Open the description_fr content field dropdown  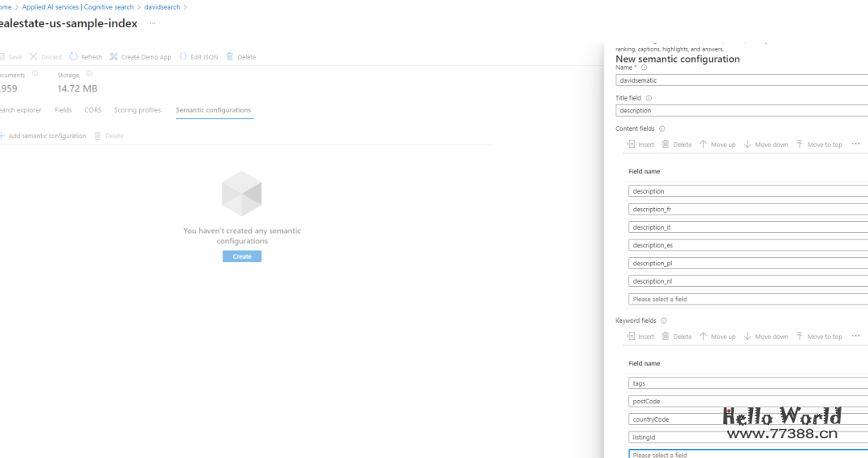click(747, 210)
